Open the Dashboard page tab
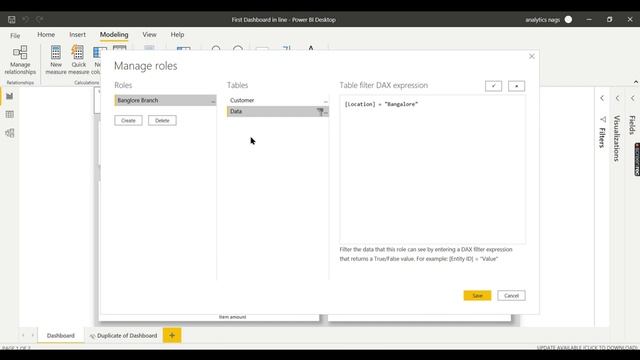This screenshot has width=640, height=360. click(60, 336)
